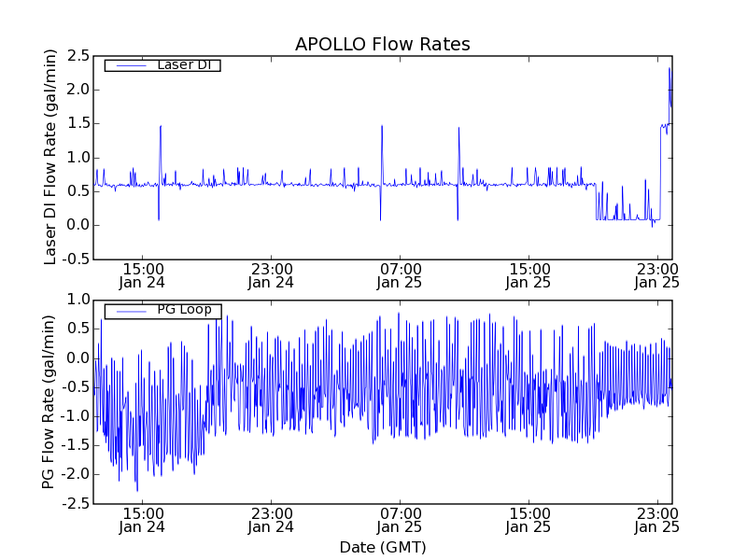Select the "Laser DI" legend label
Viewport: 747px width, 560px height.
coord(184,64)
